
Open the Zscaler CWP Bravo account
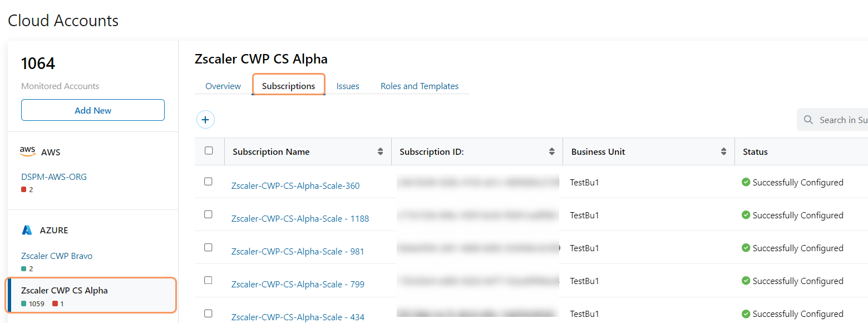57,256
